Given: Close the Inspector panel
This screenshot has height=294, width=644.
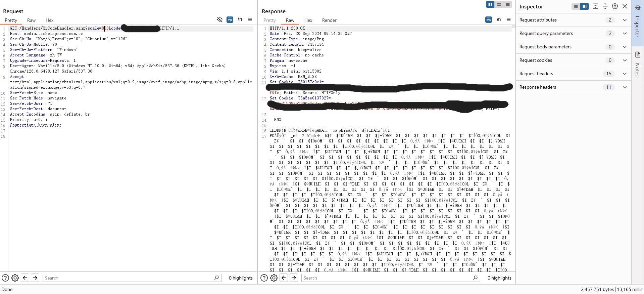Looking at the screenshot, I should (x=625, y=6).
